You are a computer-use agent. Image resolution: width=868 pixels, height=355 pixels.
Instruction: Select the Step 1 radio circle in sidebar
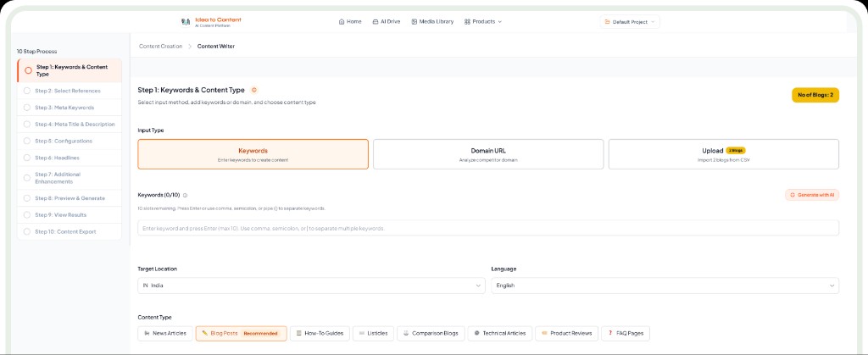(28, 70)
